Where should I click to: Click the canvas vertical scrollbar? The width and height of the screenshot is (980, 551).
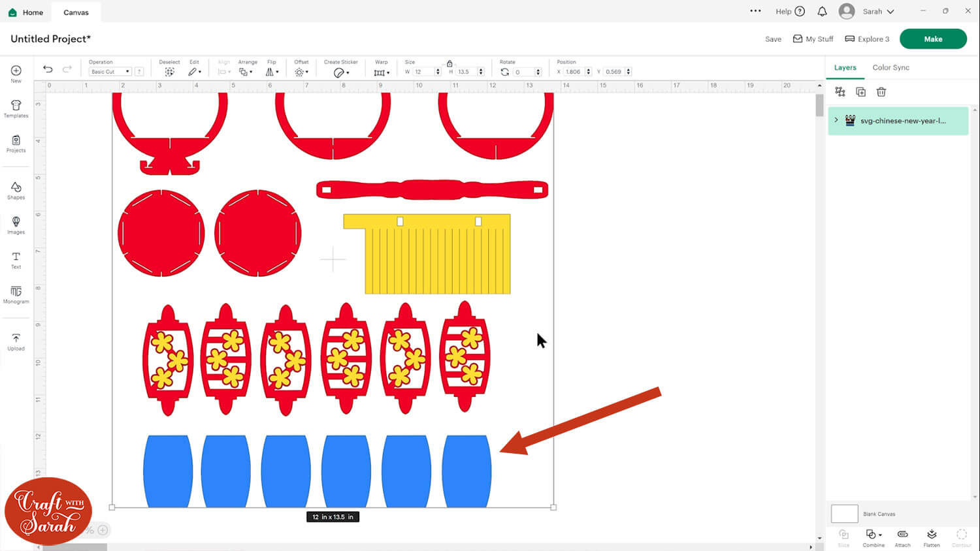(x=819, y=105)
